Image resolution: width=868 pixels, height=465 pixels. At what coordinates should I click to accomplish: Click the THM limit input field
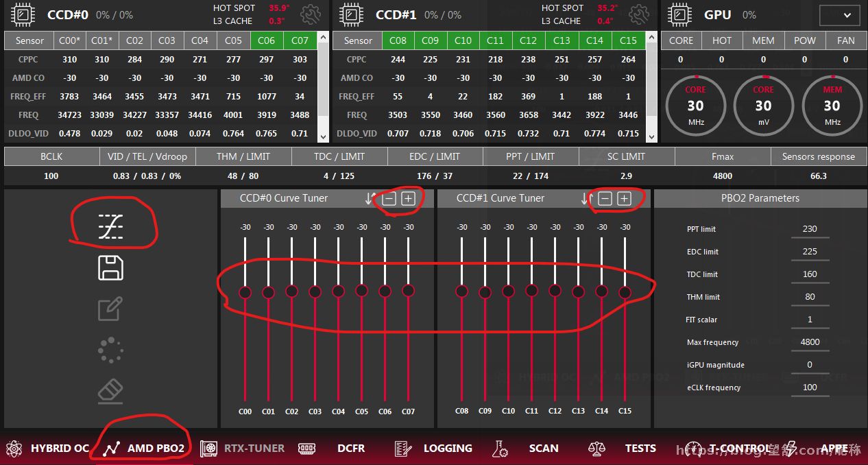pos(810,297)
